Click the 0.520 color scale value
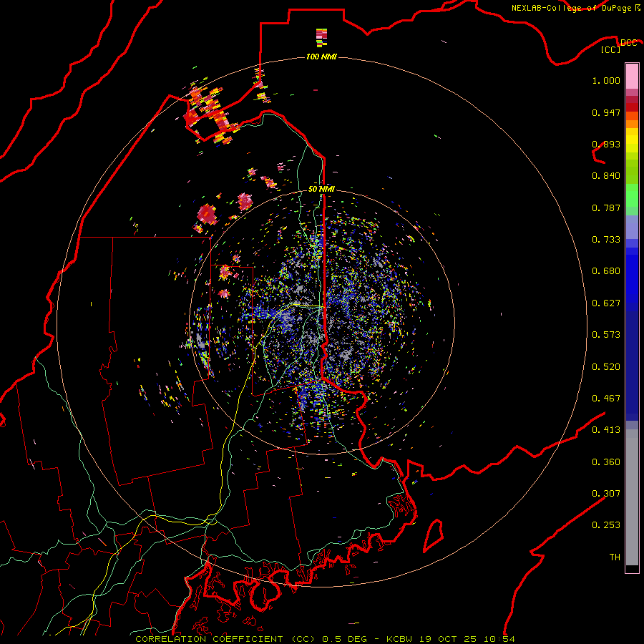The height and width of the screenshot is (644, 644). pos(606,367)
